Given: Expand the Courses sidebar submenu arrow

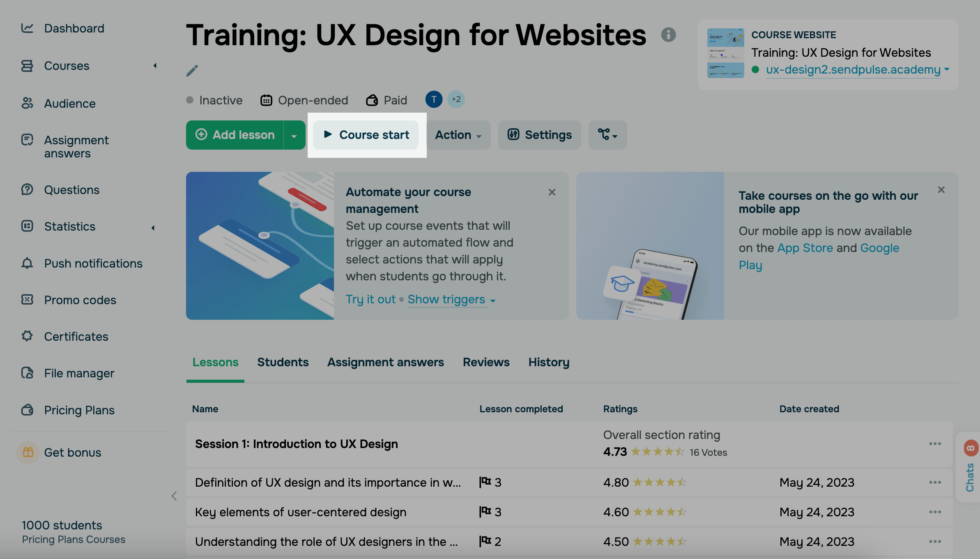Looking at the screenshot, I should point(155,66).
